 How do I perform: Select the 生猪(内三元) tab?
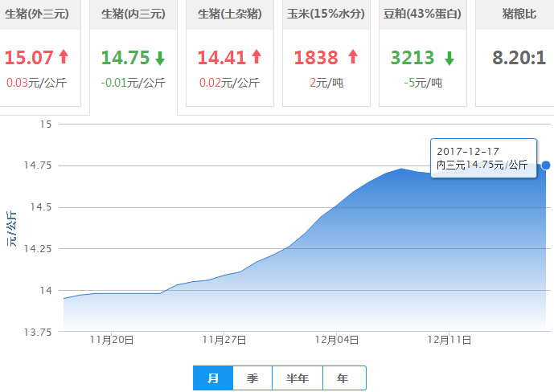pos(133,15)
